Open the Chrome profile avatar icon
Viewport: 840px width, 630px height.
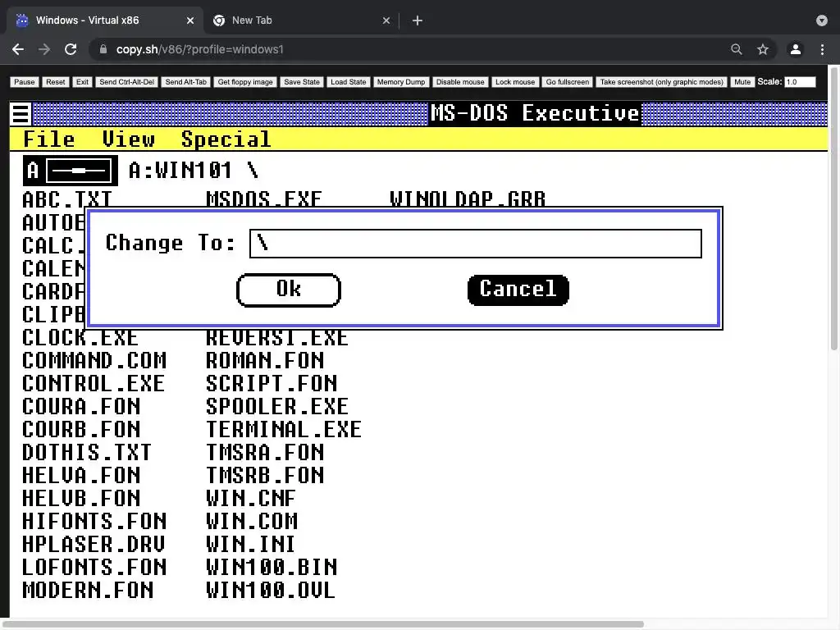(796, 49)
